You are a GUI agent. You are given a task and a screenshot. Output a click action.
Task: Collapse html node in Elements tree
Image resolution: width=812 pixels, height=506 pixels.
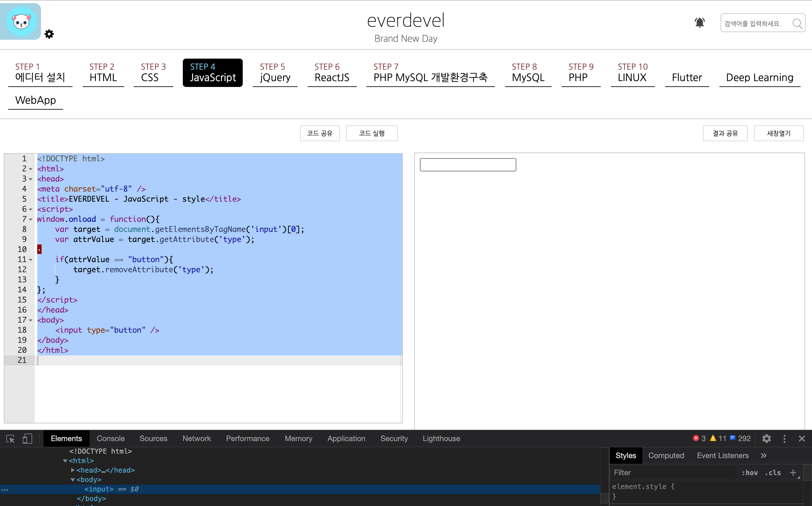coord(65,461)
